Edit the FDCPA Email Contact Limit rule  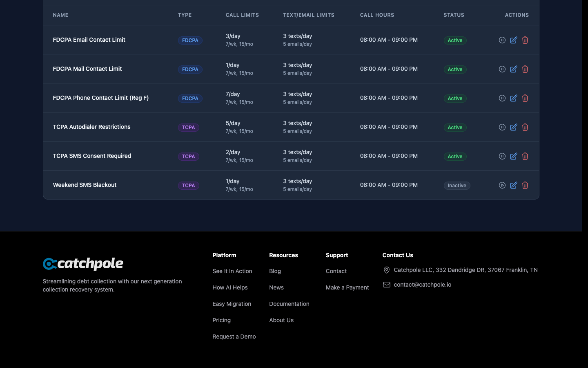(x=513, y=40)
